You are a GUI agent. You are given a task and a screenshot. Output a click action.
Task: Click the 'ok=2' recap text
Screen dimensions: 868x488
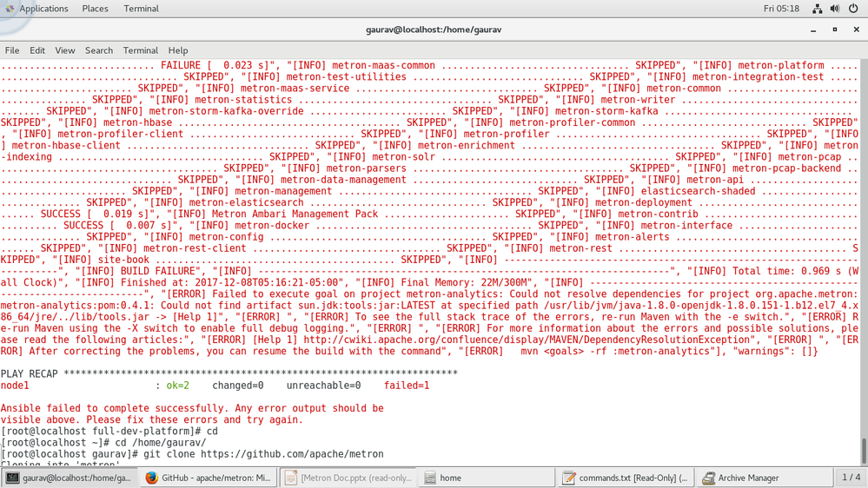(178, 386)
